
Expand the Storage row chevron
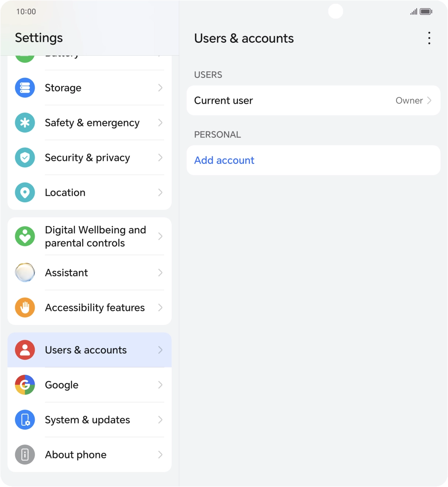[160, 88]
